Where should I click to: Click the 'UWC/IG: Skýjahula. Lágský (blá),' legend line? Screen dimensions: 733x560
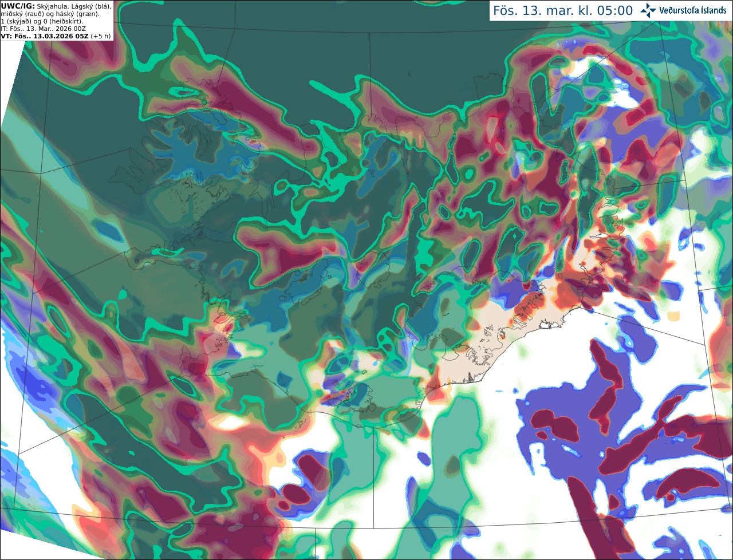click(56, 6)
